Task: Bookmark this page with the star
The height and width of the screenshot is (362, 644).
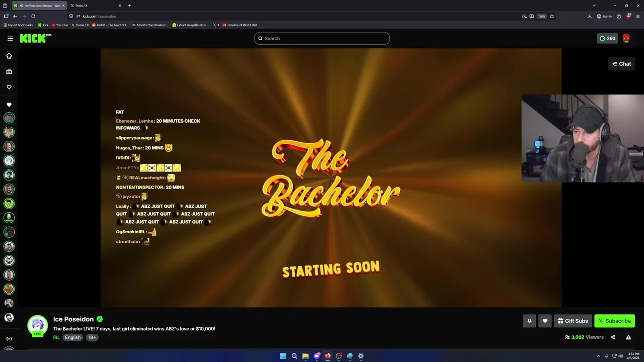Action: pyautogui.click(x=552, y=16)
